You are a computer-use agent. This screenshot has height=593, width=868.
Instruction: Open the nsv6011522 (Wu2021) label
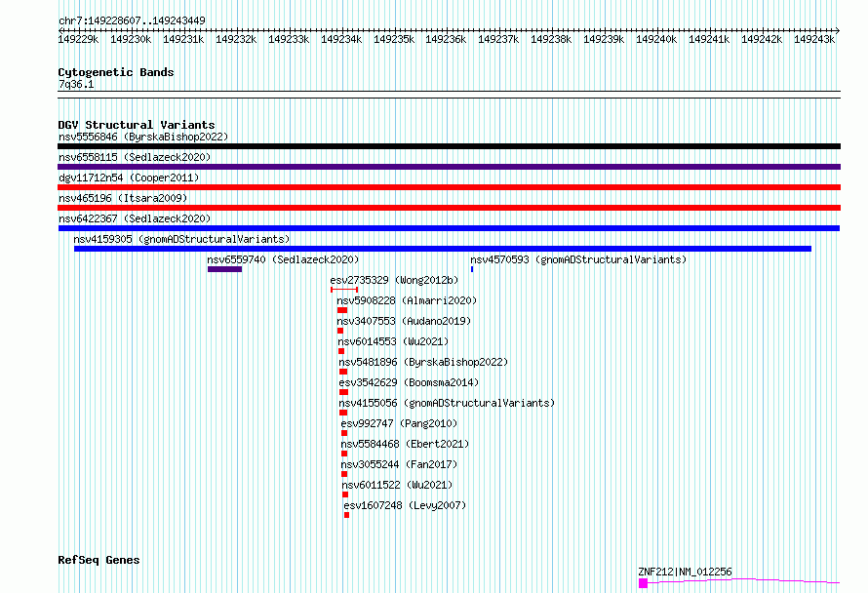(397, 485)
